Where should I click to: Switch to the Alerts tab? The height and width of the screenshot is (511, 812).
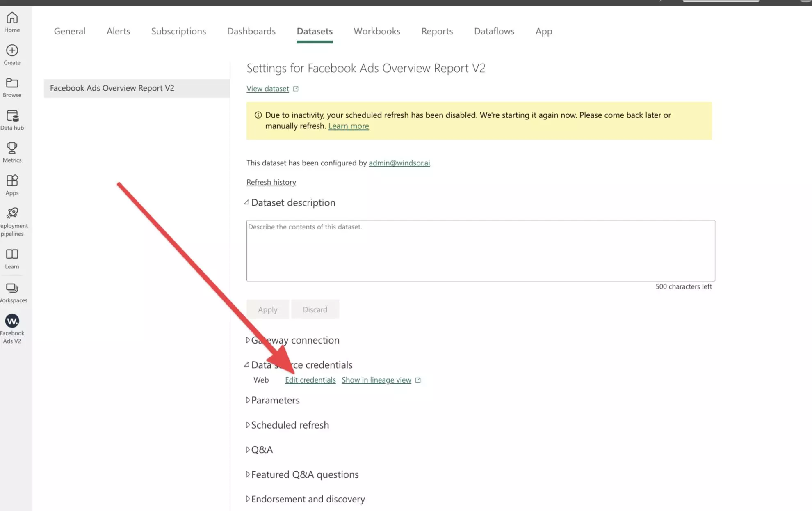(118, 31)
